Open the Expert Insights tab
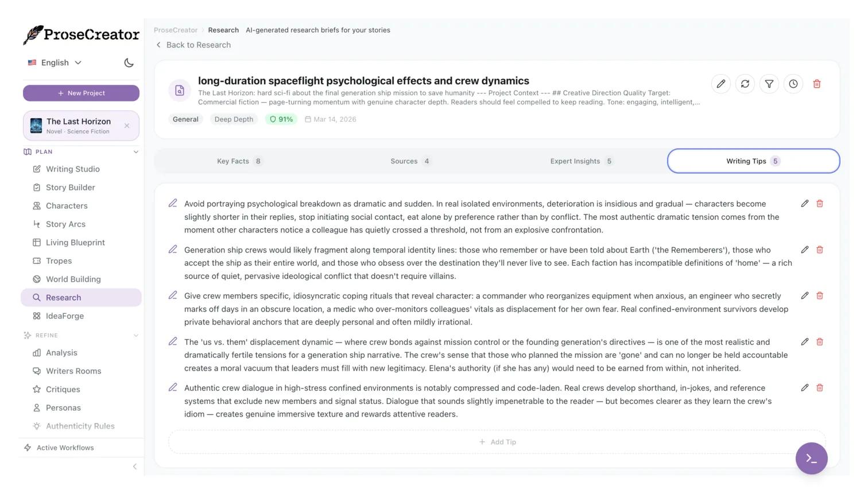 point(580,161)
